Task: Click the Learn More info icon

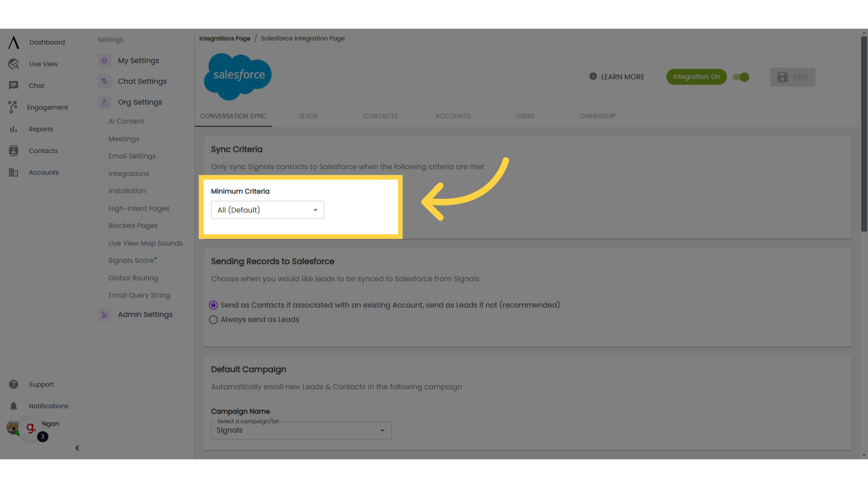Action: (593, 76)
